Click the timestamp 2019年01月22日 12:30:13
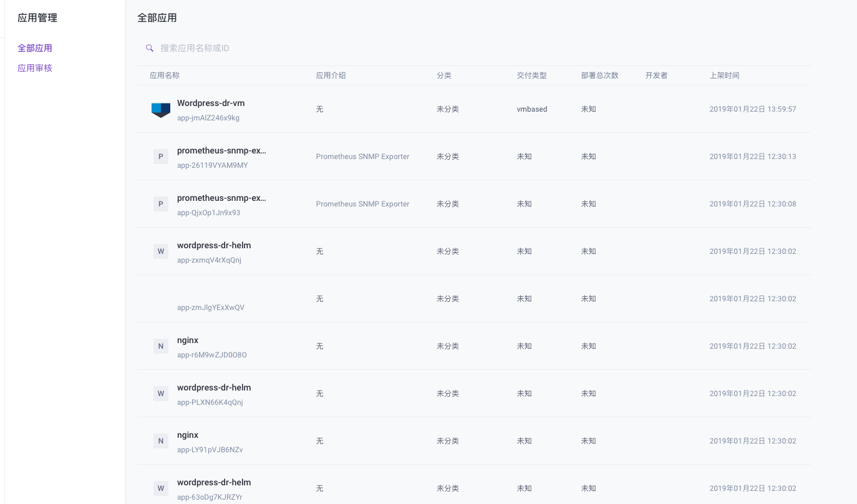This screenshot has height=504, width=857. point(753,157)
